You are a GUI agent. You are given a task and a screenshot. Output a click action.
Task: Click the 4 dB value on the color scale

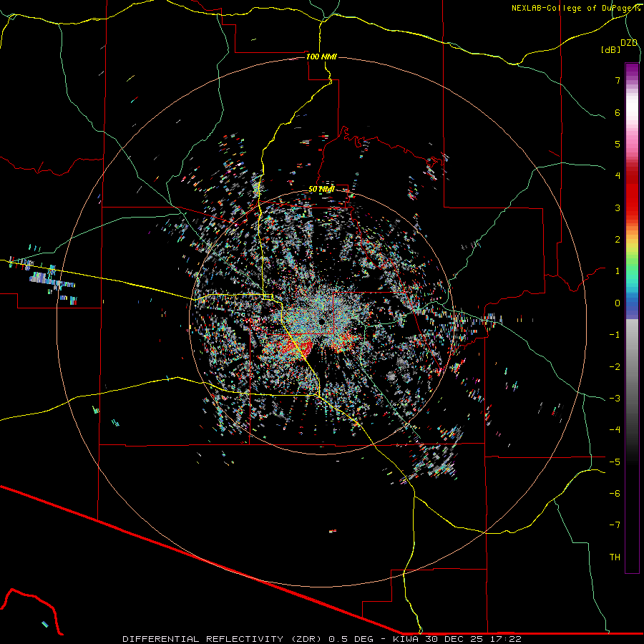[x=618, y=176]
